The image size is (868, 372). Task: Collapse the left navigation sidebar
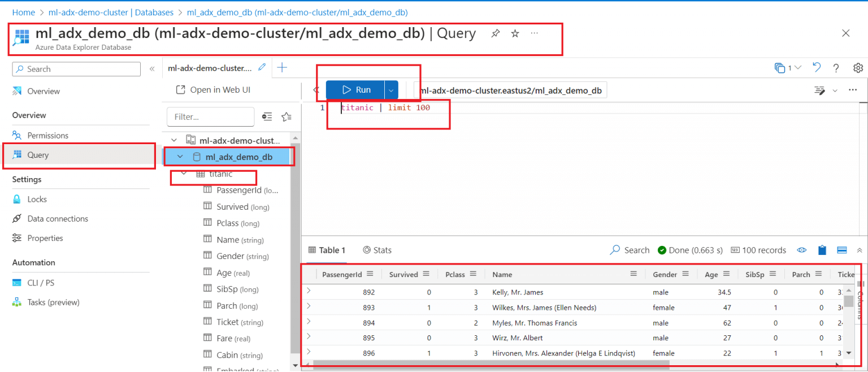tap(152, 69)
